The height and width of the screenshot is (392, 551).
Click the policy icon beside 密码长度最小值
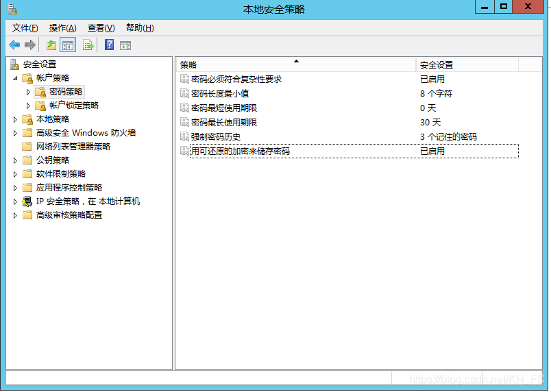(184, 93)
